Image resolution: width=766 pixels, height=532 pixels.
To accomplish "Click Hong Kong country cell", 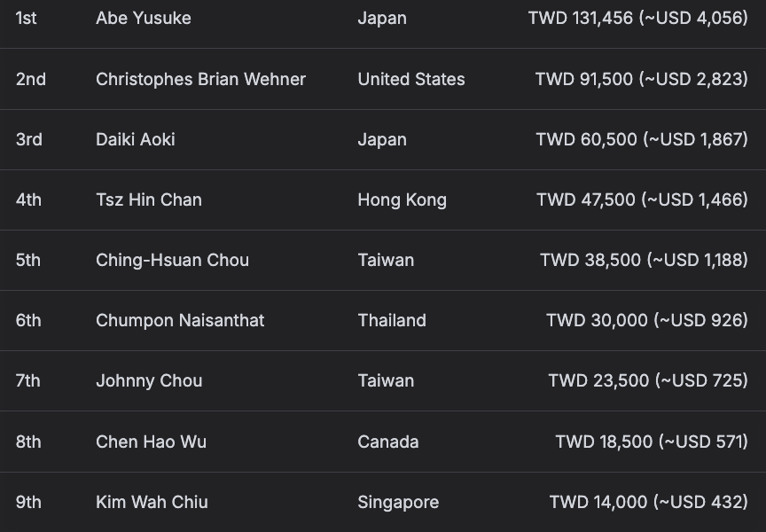I will (x=402, y=199).
